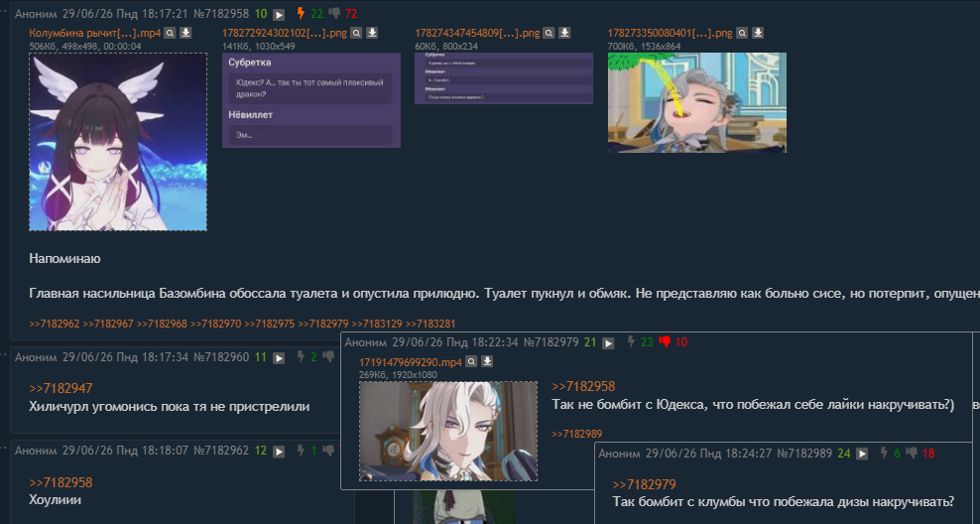Follow quote >>7182958 in post №7182962
Image resolution: width=980 pixels, height=524 pixels.
point(61,482)
